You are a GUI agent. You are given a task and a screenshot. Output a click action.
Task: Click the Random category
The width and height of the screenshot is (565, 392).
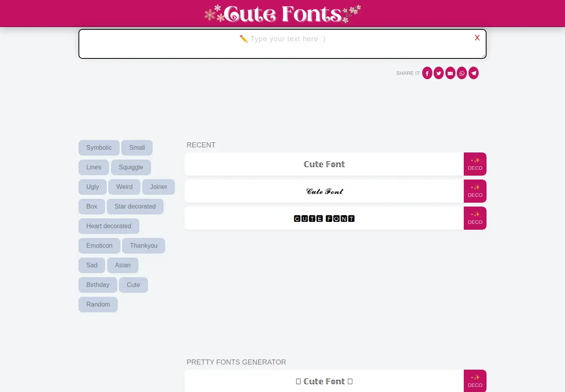click(98, 305)
